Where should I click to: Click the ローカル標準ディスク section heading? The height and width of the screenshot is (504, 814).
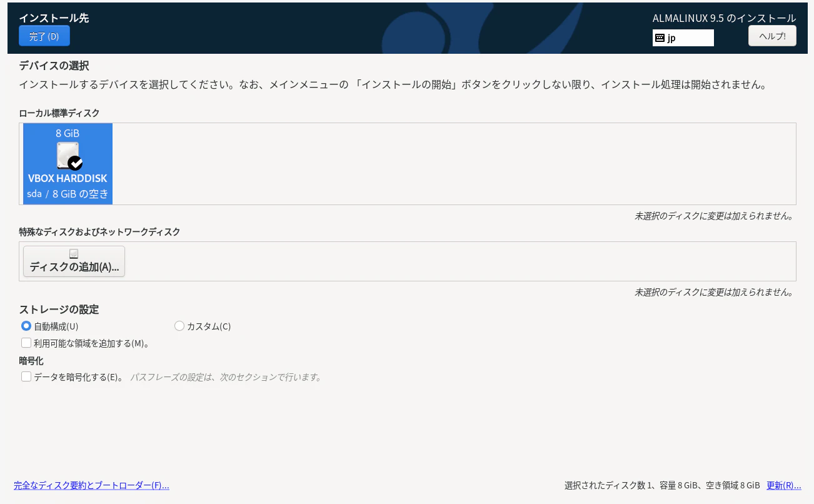pyautogui.click(x=59, y=113)
